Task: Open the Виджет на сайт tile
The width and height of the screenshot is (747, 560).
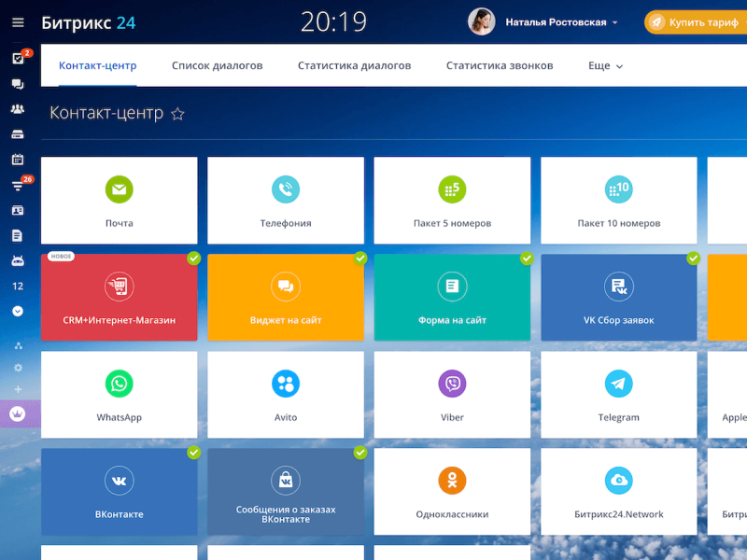Action: click(286, 298)
